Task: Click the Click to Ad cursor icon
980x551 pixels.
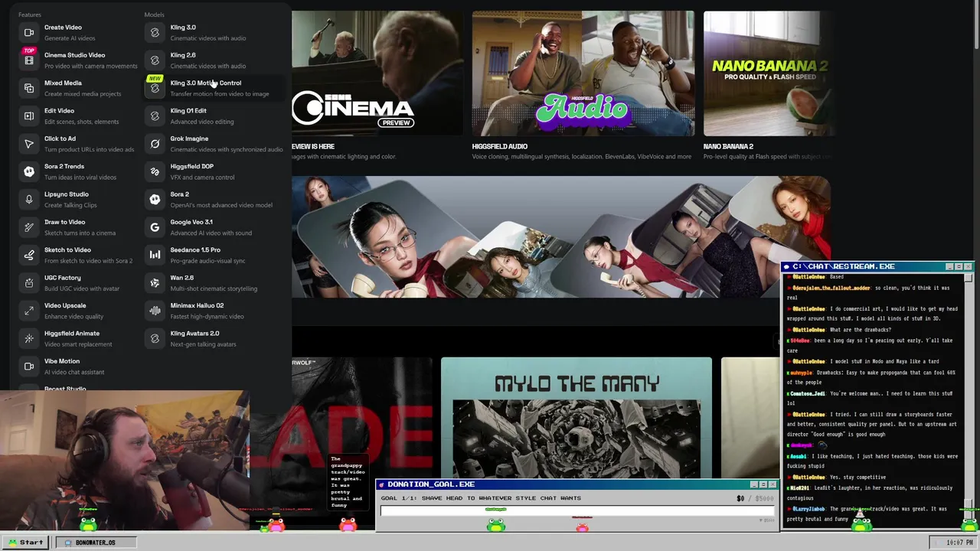Action: coord(29,144)
